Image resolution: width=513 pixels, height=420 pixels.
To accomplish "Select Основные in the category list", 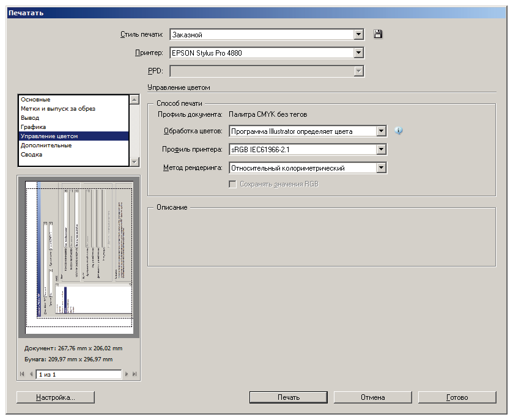I will pos(35,100).
